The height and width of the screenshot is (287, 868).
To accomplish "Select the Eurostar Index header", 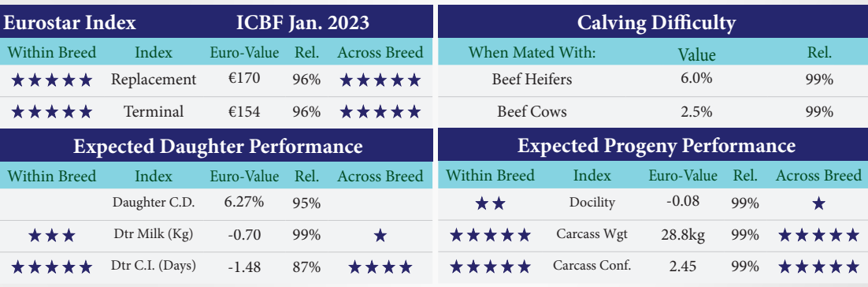I will (70, 23).
